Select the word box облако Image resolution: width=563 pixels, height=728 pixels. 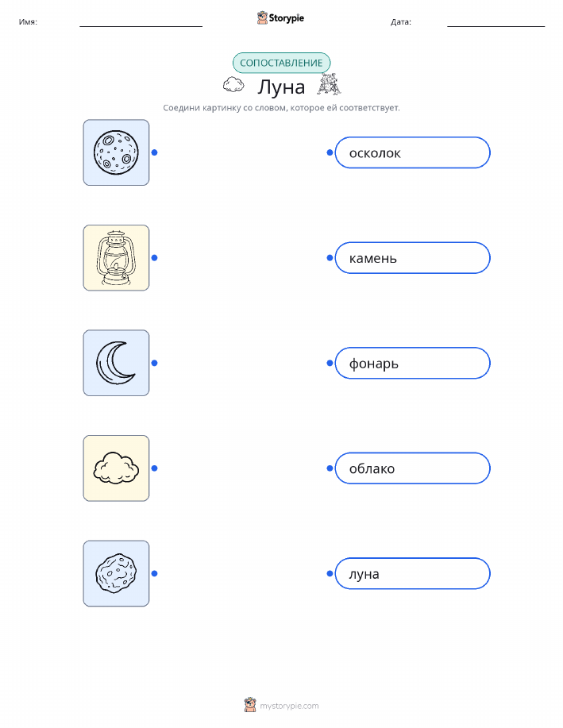412,468
